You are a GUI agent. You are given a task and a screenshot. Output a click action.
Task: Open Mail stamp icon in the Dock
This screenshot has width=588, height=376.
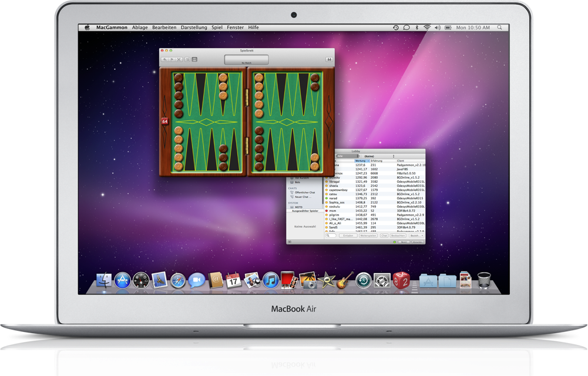pos(159,280)
